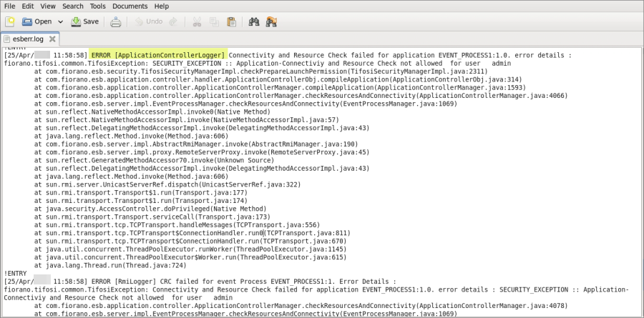Click the Save button
Screen dimensions: 644x318
(x=84, y=21)
